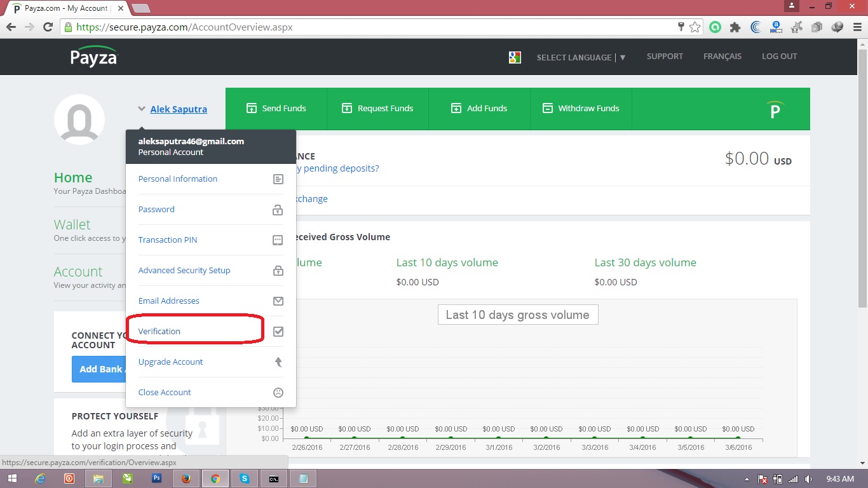The image size is (868, 488).
Task: Bookmark this page with the star icon
Action: (695, 27)
